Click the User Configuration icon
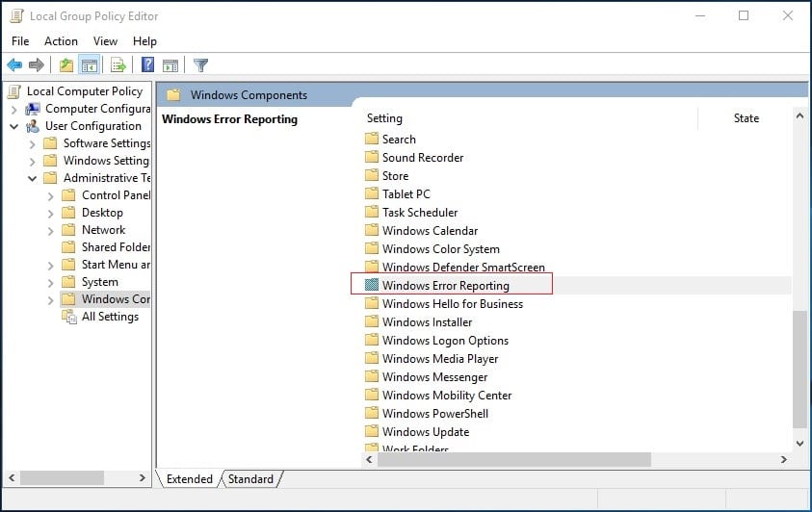 click(33, 126)
